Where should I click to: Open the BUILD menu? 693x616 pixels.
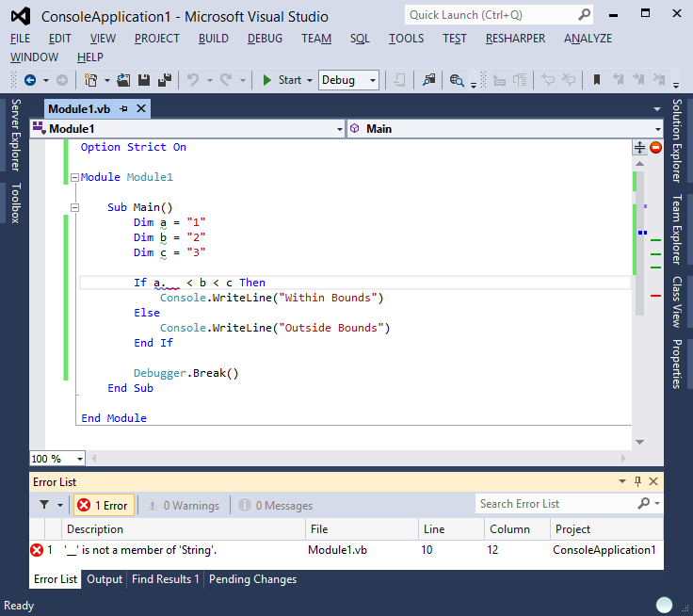click(214, 39)
